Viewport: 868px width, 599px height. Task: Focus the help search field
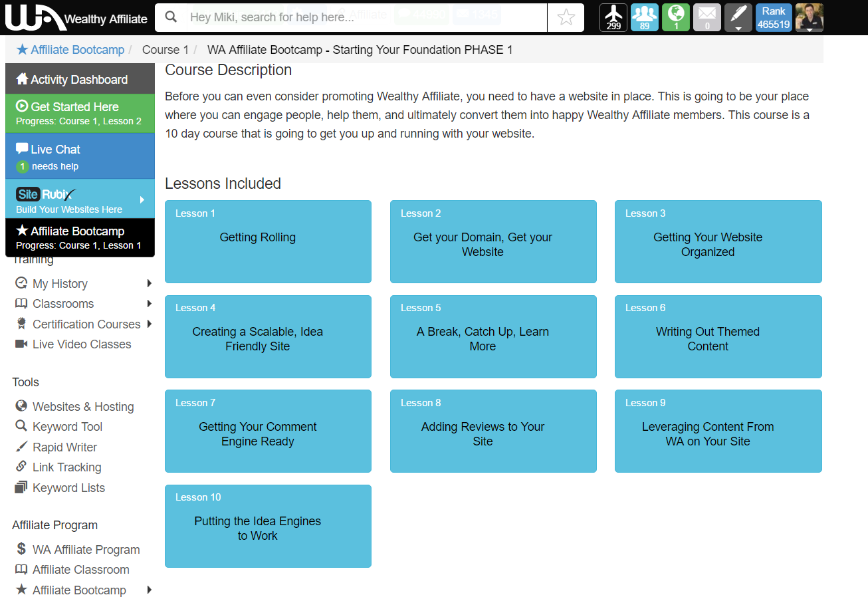pos(366,17)
